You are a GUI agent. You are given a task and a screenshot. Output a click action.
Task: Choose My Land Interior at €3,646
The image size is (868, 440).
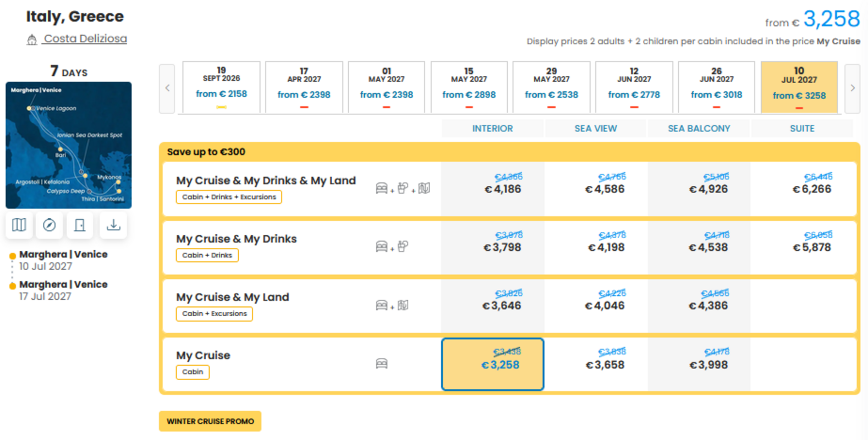493,305
